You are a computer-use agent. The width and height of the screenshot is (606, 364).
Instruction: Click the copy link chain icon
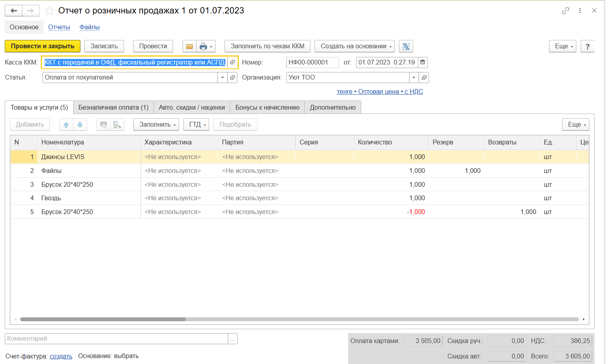[565, 11]
